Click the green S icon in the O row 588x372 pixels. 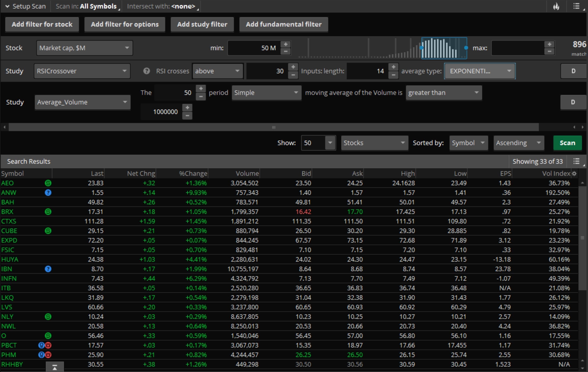(x=48, y=336)
